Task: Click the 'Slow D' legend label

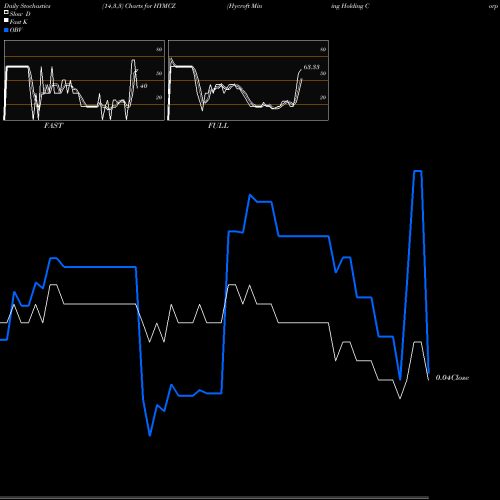Action: [20, 14]
